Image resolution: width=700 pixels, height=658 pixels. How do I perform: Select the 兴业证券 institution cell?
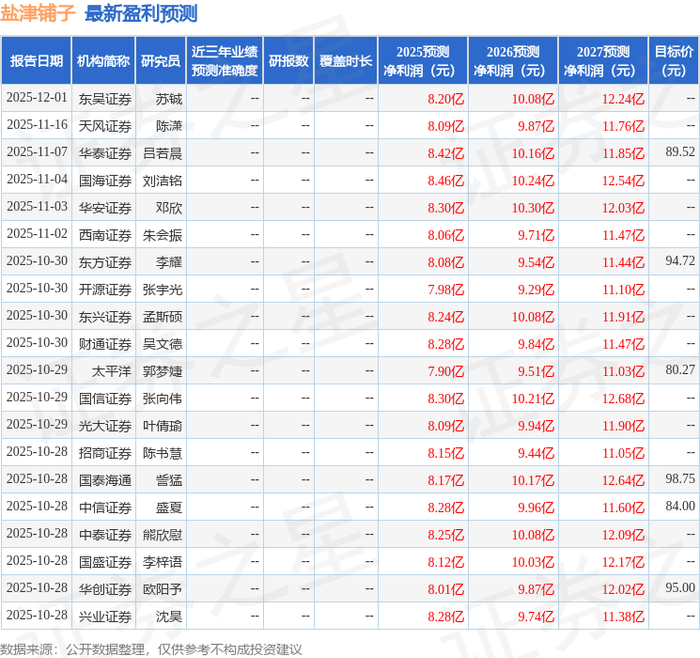click(105, 616)
